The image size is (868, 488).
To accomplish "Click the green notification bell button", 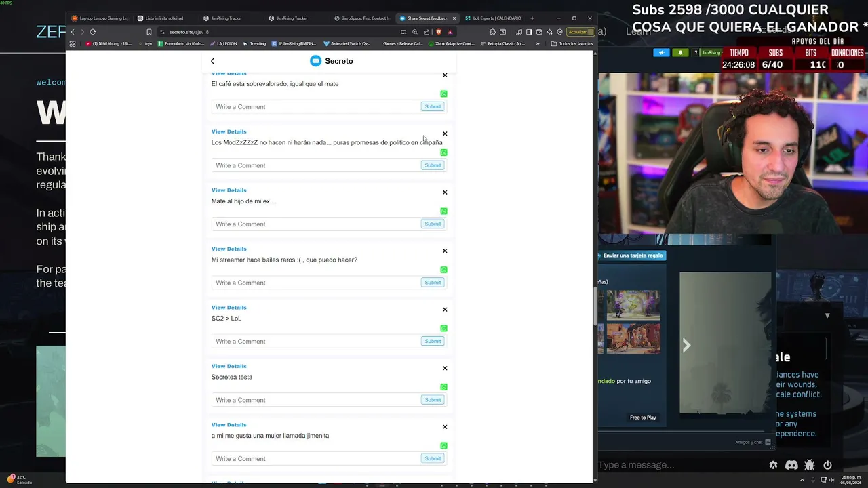I will (681, 53).
